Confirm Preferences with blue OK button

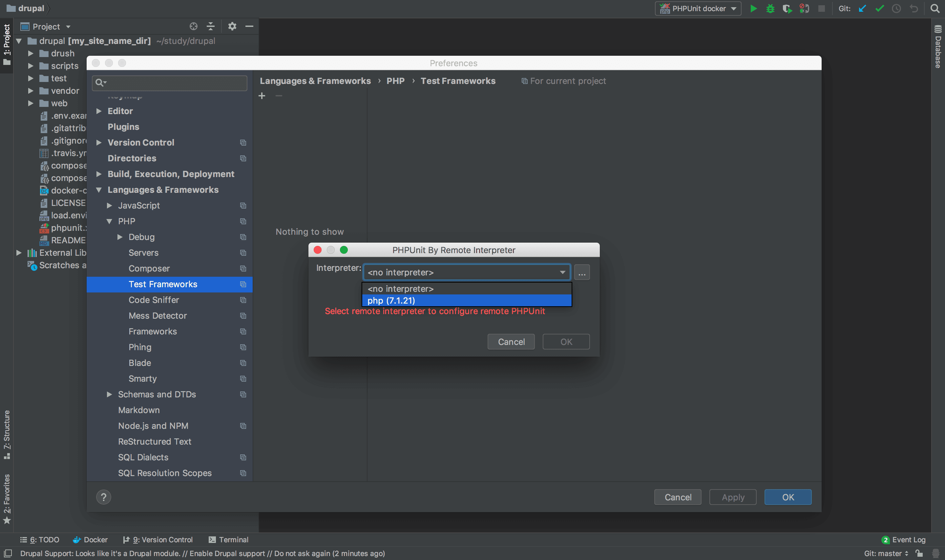pyautogui.click(x=788, y=497)
